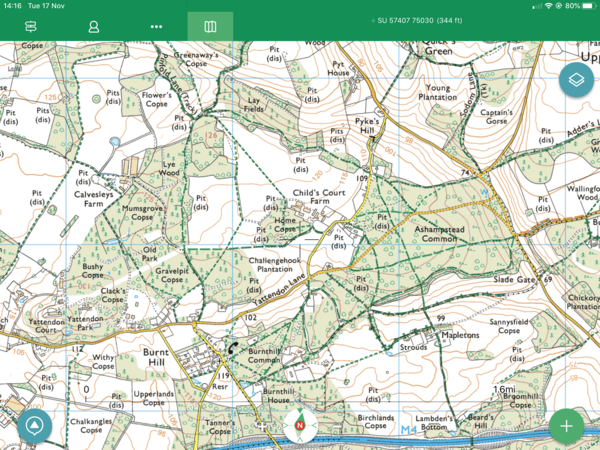600x450 pixels.
Task: Tap the Child's Court Farm label
Action: click(319, 197)
